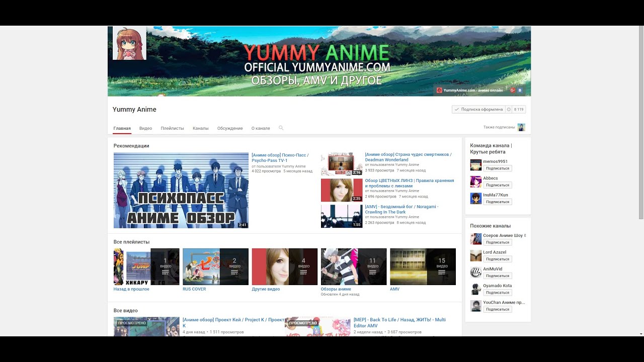
Task: Switch to the Главная tab
Action: [122, 128]
